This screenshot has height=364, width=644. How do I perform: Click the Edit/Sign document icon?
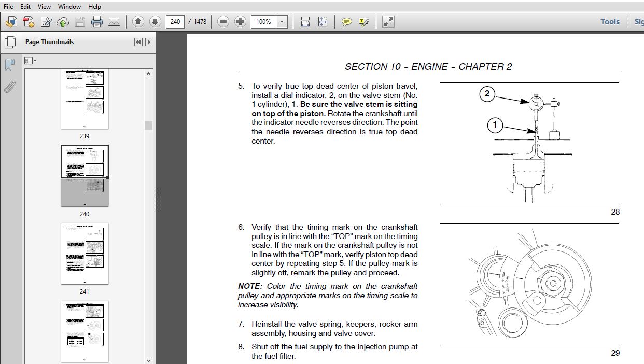pos(46,22)
